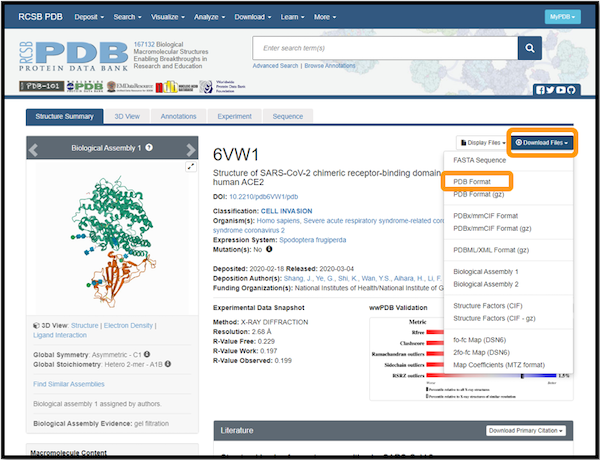Show next assembly with right arrow
This screenshot has width=600, height=460.
191,149
